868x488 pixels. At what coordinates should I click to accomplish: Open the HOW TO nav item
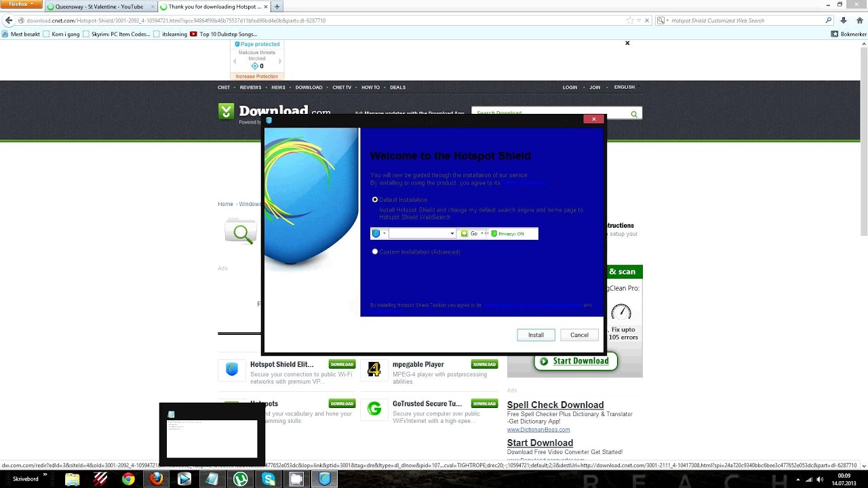(370, 87)
